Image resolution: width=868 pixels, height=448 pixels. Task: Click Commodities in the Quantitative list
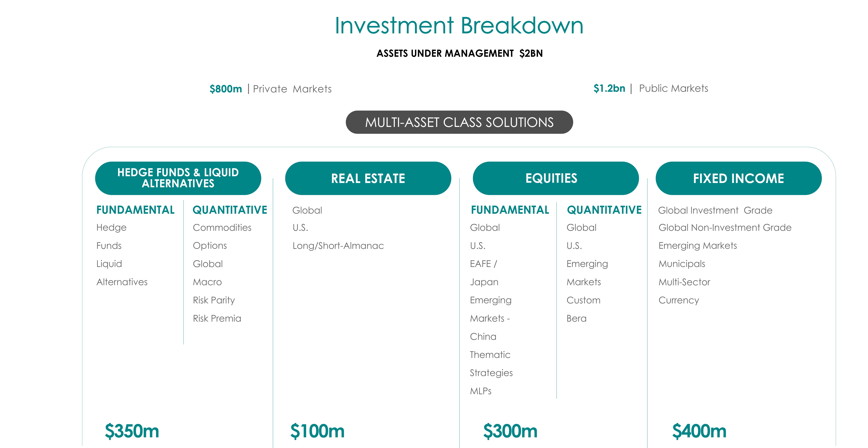click(222, 228)
